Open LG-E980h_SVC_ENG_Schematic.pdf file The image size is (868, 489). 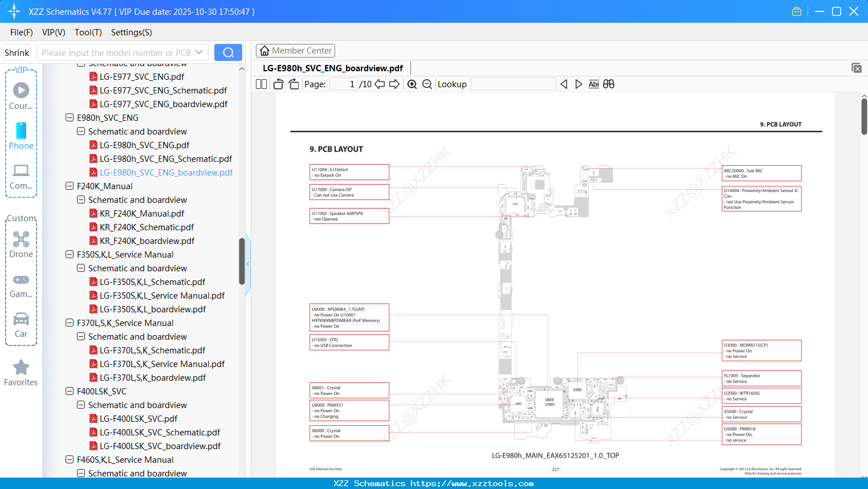[166, 159]
